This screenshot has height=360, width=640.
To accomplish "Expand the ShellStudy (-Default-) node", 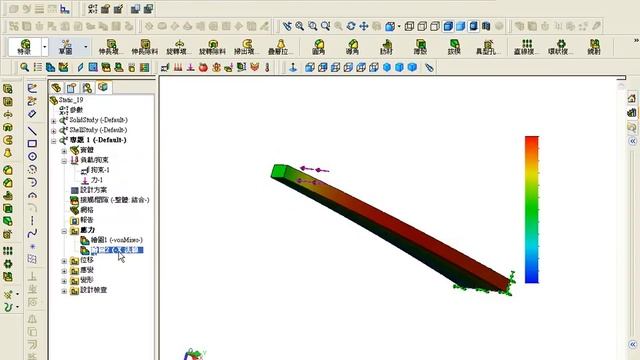I will coord(53,131).
